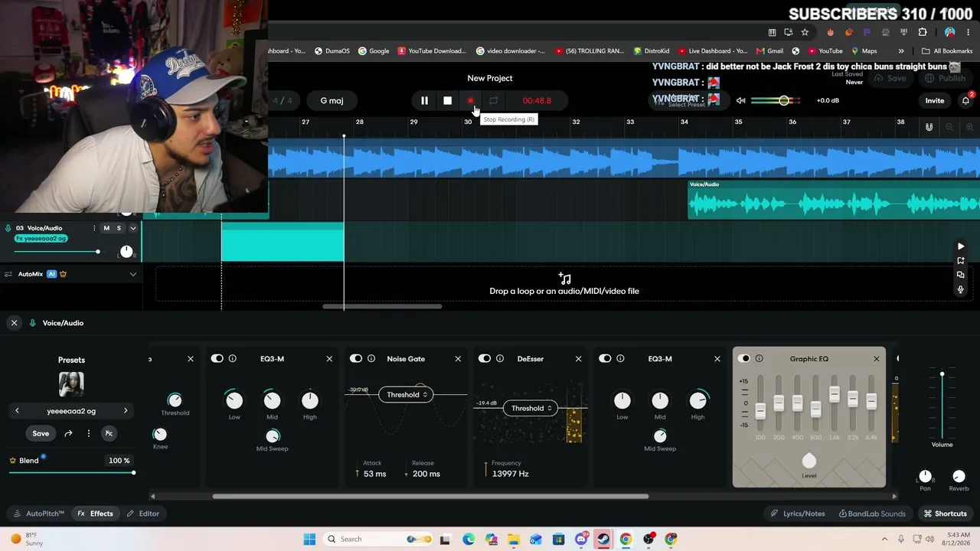
Task: Click the Fx yeeeeaaa2 og preset tag
Action: tap(40, 239)
